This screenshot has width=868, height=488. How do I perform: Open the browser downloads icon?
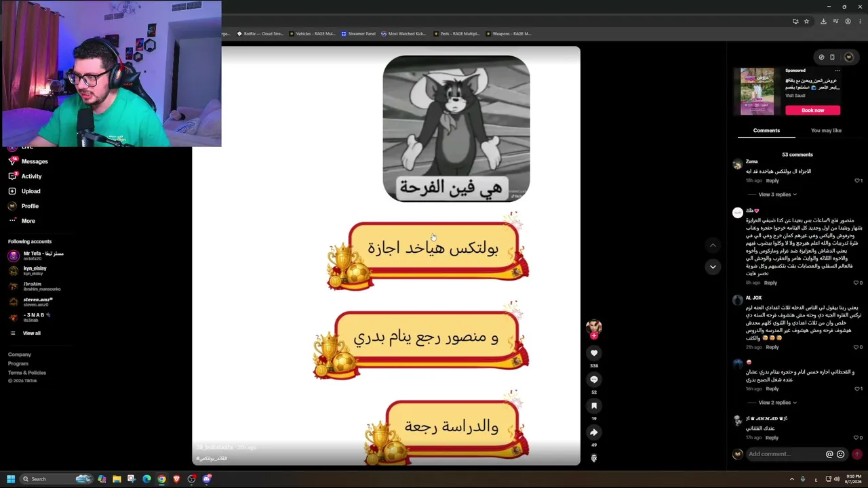[x=823, y=21]
